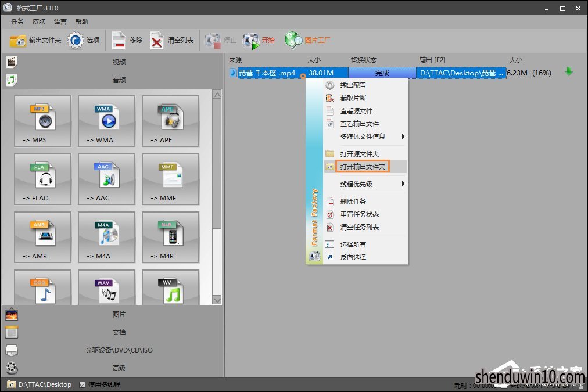Select the -> AMR conversion icon
This screenshot has width=588, height=392.
point(43,237)
